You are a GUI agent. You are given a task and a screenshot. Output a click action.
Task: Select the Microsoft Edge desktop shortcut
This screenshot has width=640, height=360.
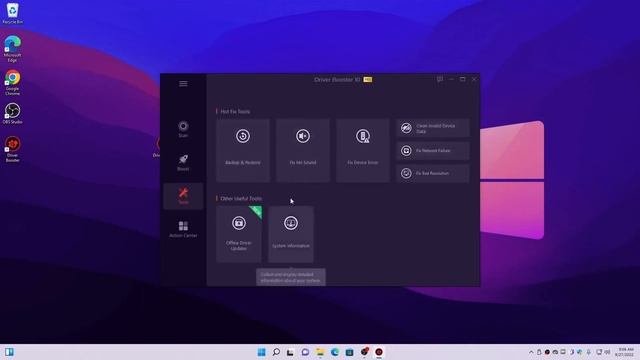[x=12, y=49]
